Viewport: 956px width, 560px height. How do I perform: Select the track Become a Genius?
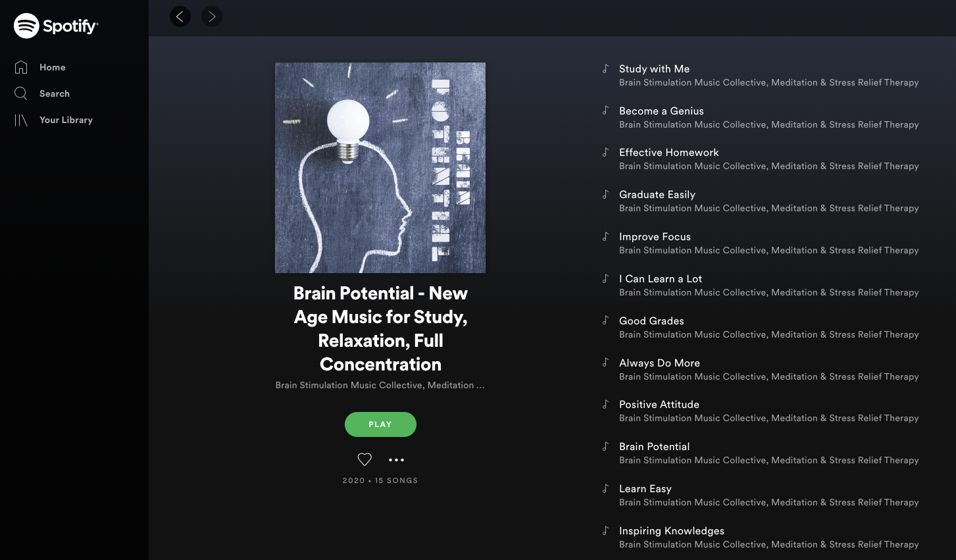click(661, 111)
